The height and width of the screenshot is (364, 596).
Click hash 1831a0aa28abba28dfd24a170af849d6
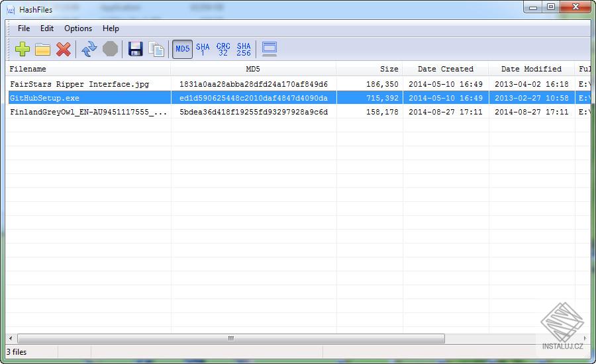tap(254, 84)
